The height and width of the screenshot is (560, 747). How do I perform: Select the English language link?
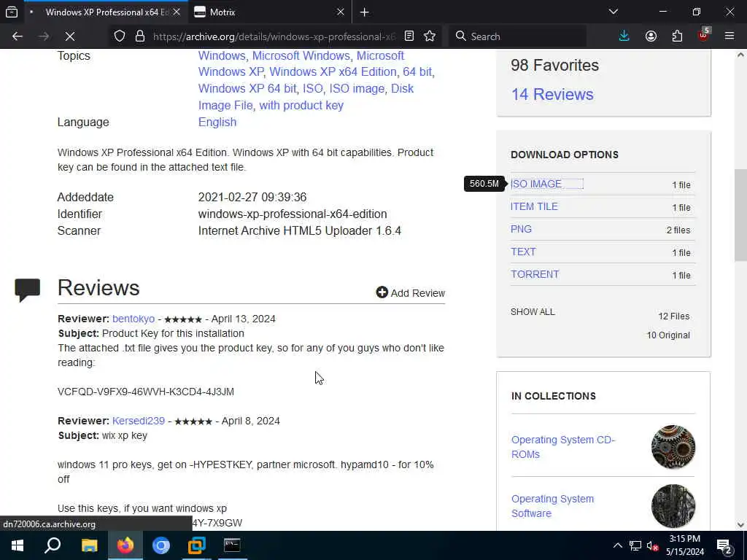(x=217, y=122)
